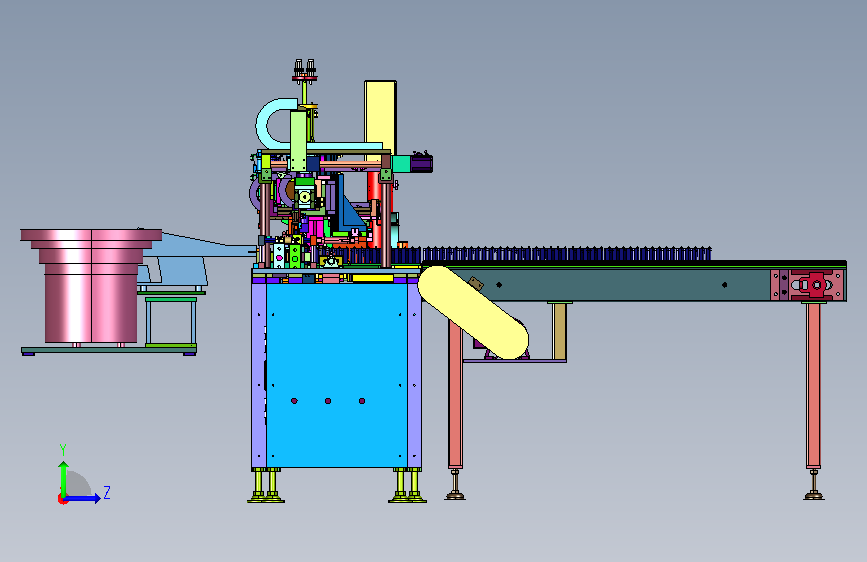Pick the red bearing block at conveyor end
The width and height of the screenshot is (867, 562).
coord(817,285)
